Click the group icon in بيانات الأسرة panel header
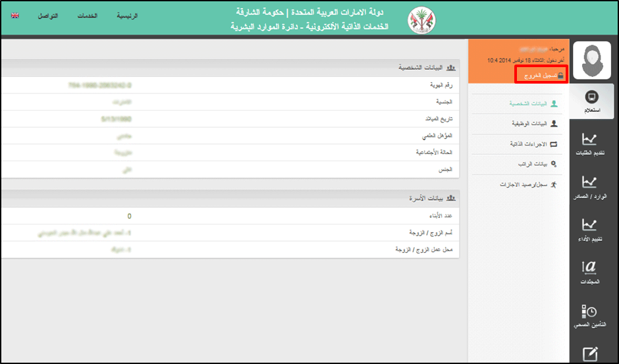The image size is (619, 364). tap(451, 198)
